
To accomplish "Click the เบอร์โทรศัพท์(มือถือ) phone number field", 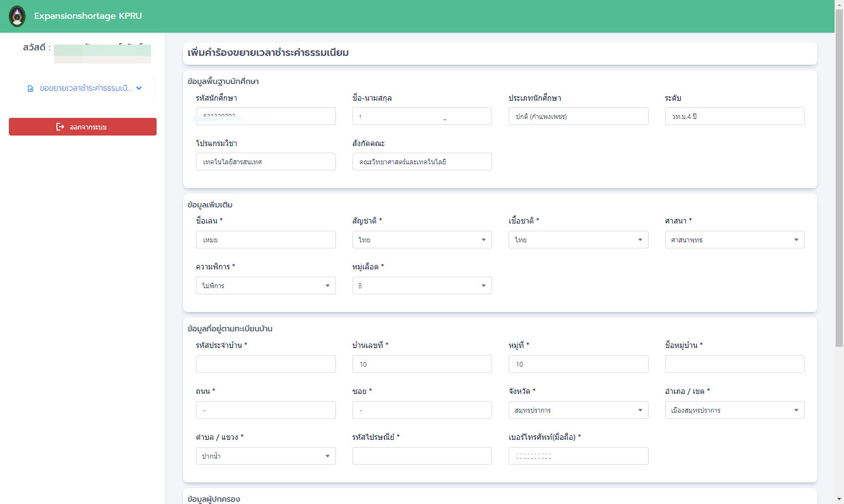I will [x=578, y=456].
